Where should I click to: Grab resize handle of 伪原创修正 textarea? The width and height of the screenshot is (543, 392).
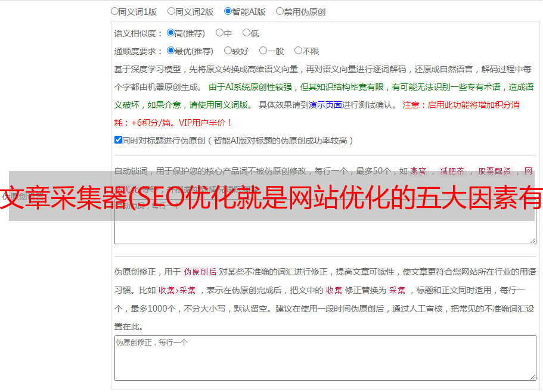533,378
